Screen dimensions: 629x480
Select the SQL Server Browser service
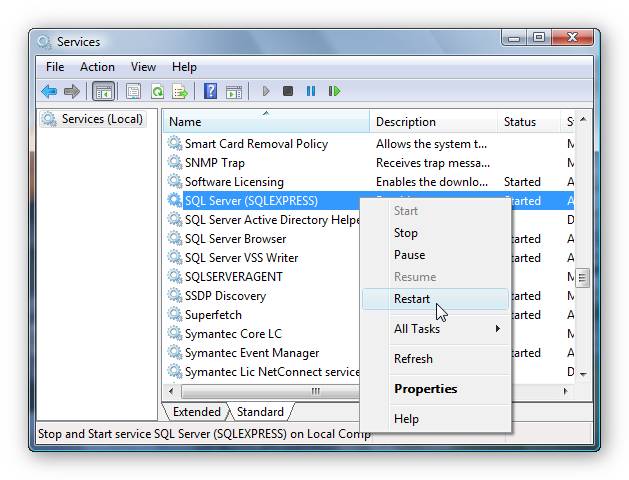235,239
